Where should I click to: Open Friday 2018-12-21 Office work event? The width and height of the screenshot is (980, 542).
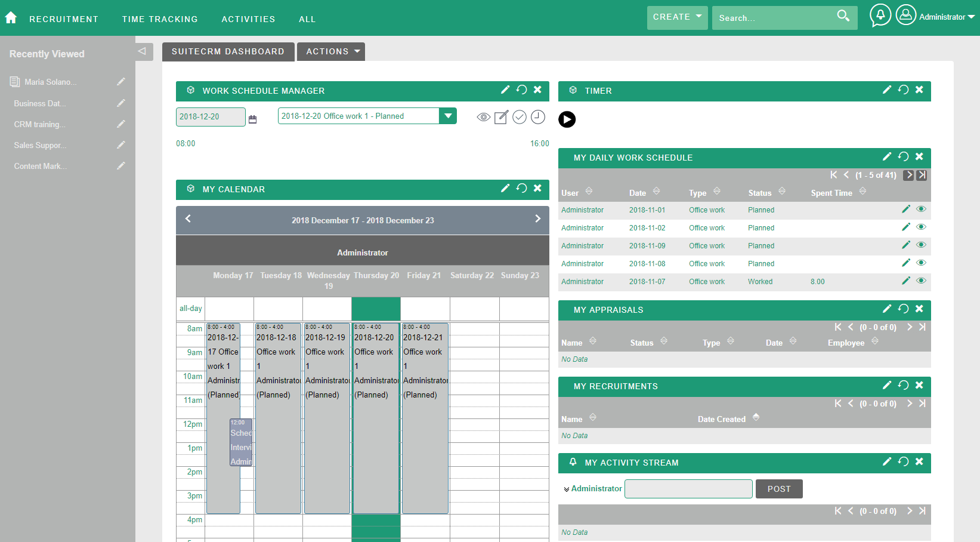click(425, 418)
